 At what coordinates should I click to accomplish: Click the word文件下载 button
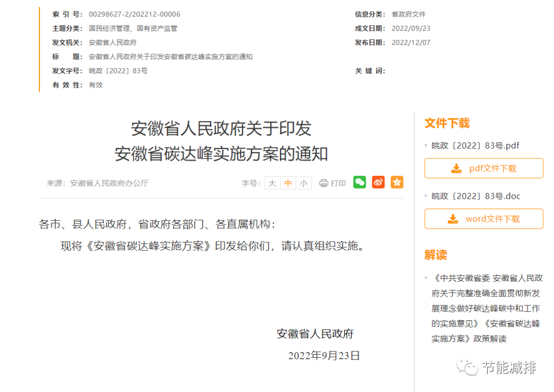tap(484, 219)
